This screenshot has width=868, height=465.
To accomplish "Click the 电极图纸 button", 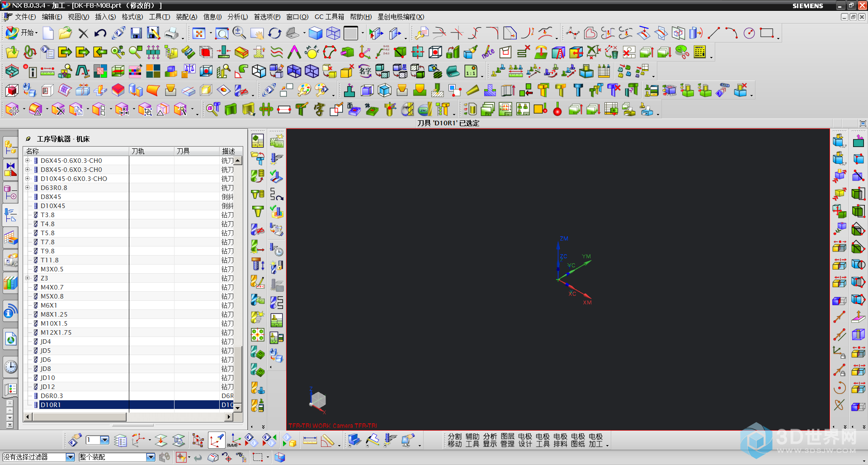I will (x=578, y=440).
